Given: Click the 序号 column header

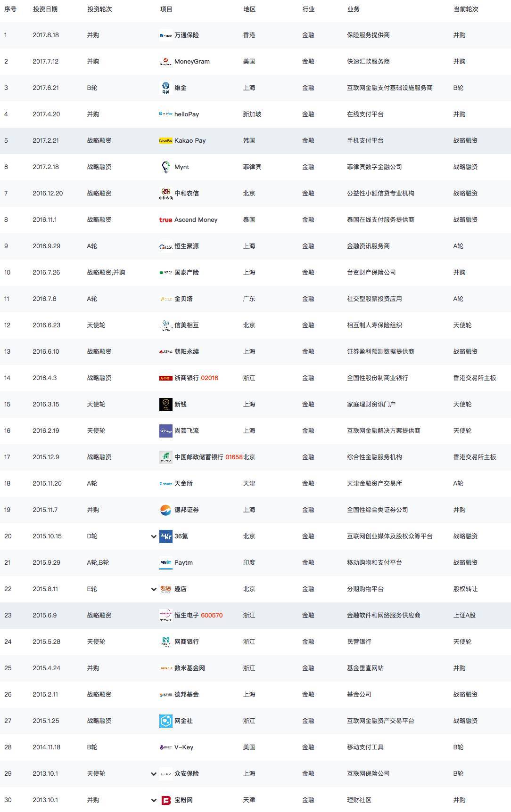Looking at the screenshot, I should click(x=10, y=9).
